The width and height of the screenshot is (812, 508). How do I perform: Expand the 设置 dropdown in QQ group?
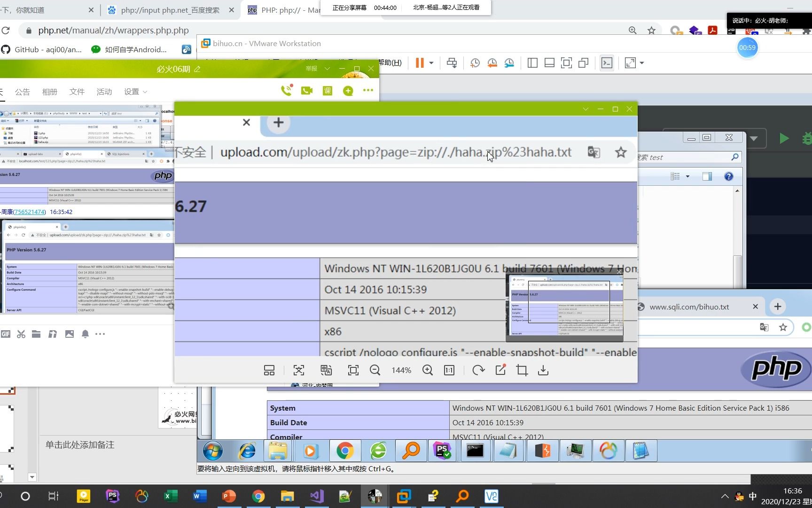pos(135,92)
